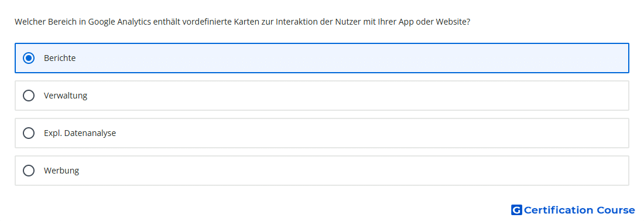This screenshot has height=221, width=644.
Task: Click the empty circle beside Expl. Datenanalyse
Action: 28,133
